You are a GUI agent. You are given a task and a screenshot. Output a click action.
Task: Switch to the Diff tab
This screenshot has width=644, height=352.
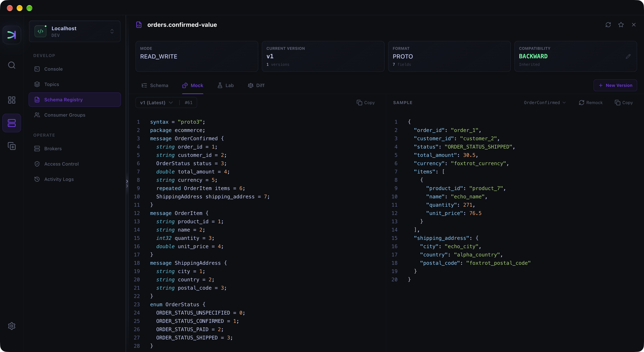click(x=256, y=85)
